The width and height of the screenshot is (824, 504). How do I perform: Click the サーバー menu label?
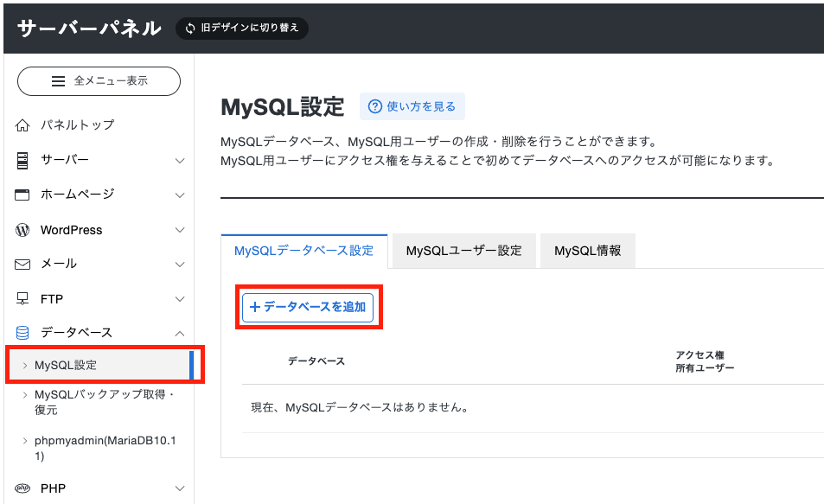point(65,160)
